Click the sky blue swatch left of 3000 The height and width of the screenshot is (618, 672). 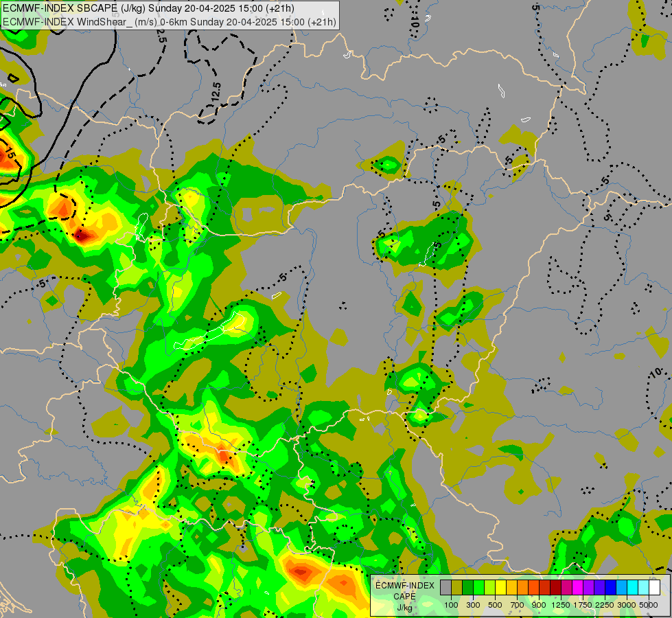pos(621,588)
